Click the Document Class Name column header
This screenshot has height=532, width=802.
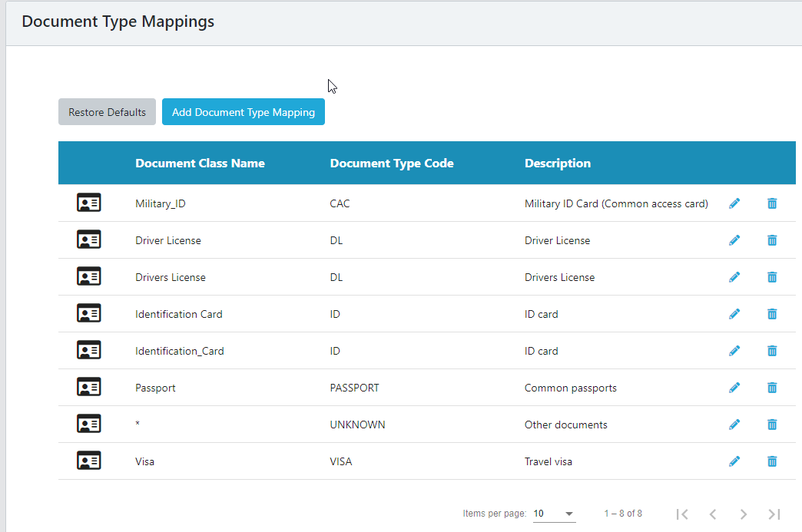200,163
